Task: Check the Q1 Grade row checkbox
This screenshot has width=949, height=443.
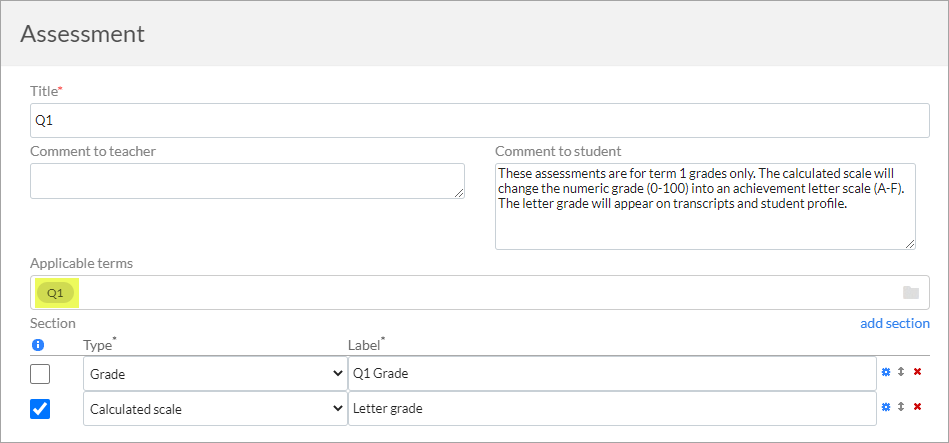Action: (40, 374)
